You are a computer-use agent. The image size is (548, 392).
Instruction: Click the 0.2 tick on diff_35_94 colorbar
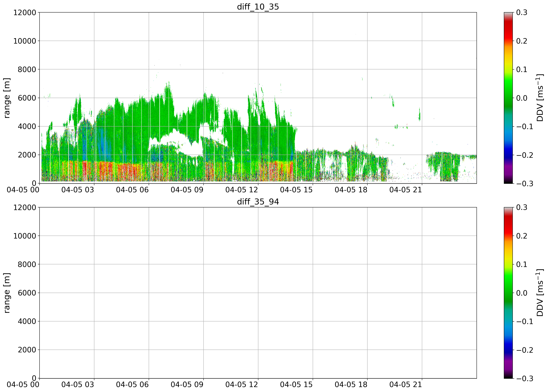(x=522, y=236)
